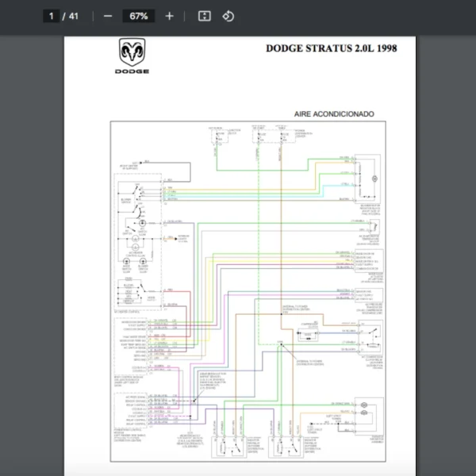Click the AIRE ACONDICIONADO heading
The width and height of the screenshot is (476, 476).
point(334,114)
